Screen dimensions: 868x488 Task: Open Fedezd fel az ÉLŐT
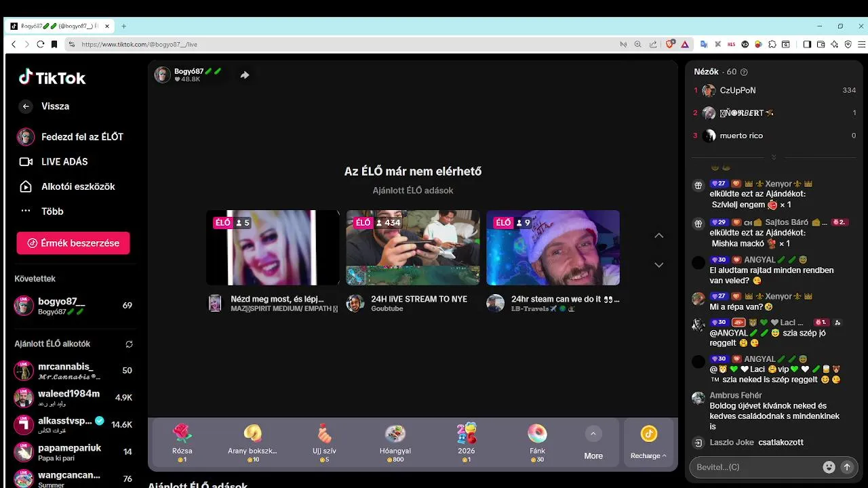[x=71, y=137]
